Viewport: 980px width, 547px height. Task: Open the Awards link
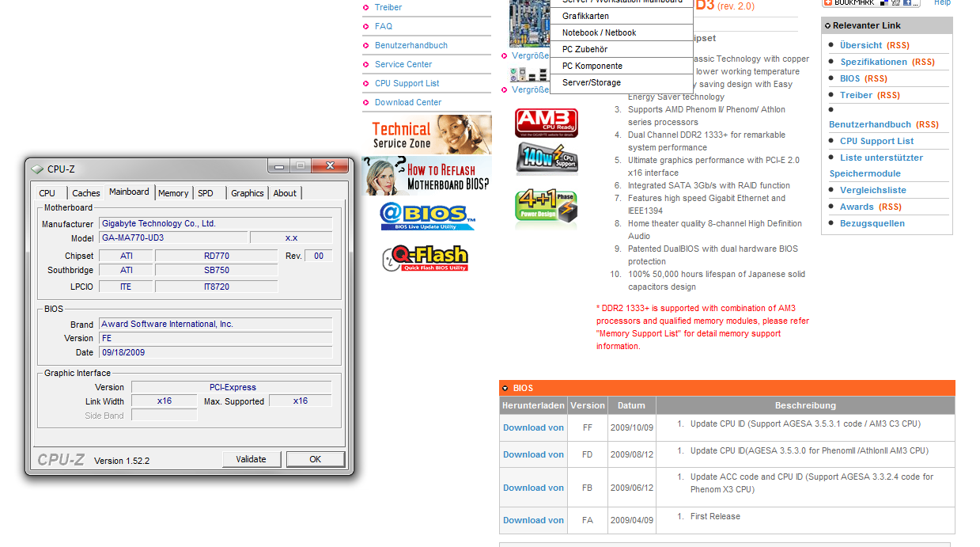click(x=857, y=207)
